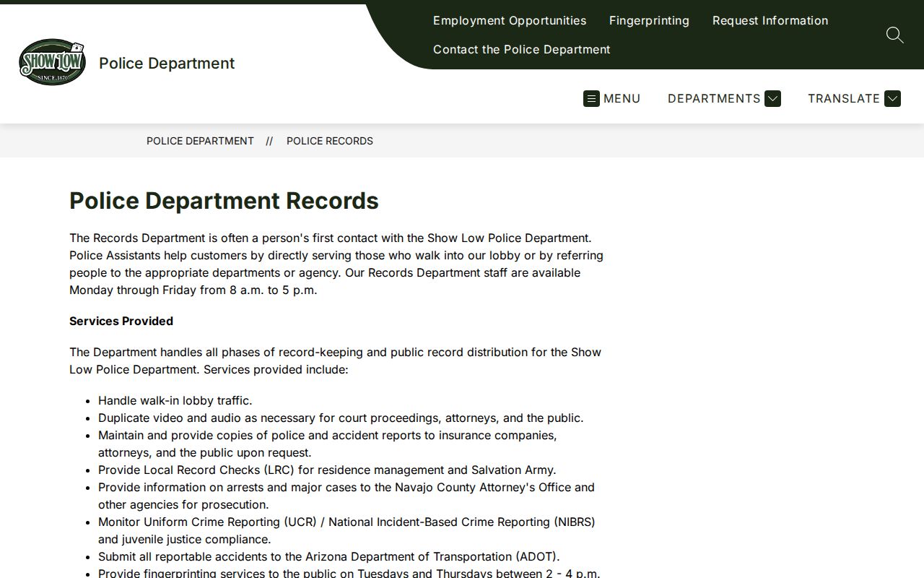Open the site search magnifier icon
This screenshot has width=924, height=578.
(894, 35)
